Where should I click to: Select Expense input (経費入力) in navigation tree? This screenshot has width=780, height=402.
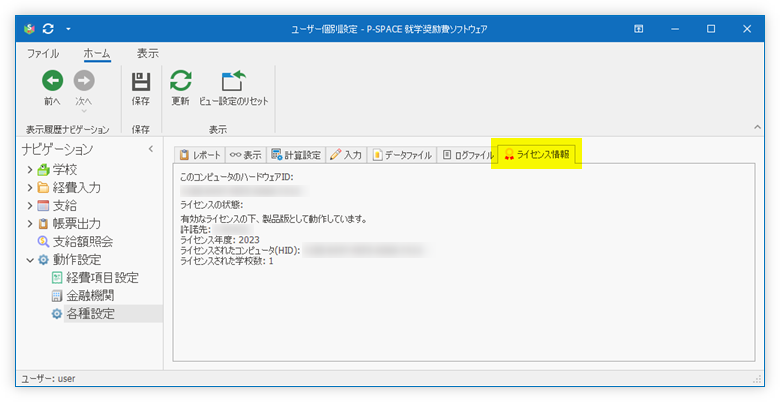(x=77, y=188)
